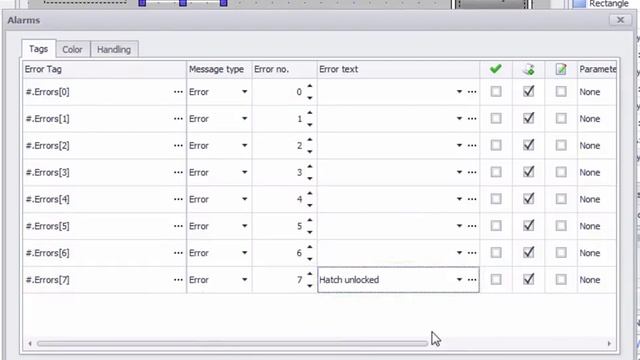Viewport: 640px width, 360px height.
Task: Expand error text dropdown for error 5
Action: (459, 226)
